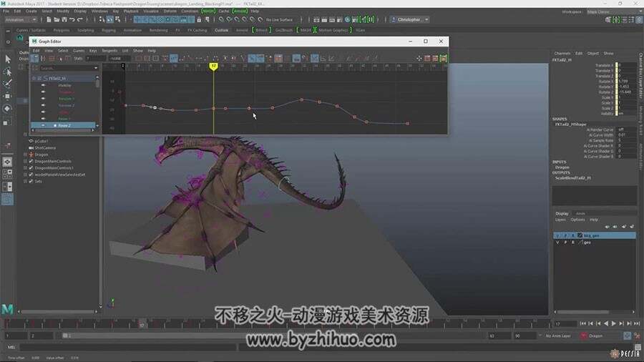Select the Rotate Z curve in Graph Editor
The width and height of the screenshot is (644, 362).
tap(64, 125)
